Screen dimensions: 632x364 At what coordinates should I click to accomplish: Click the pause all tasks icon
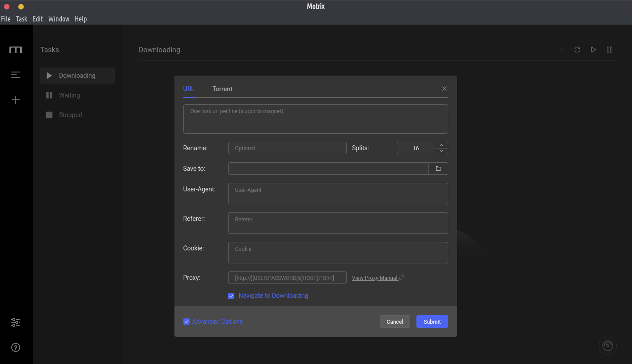[610, 50]
